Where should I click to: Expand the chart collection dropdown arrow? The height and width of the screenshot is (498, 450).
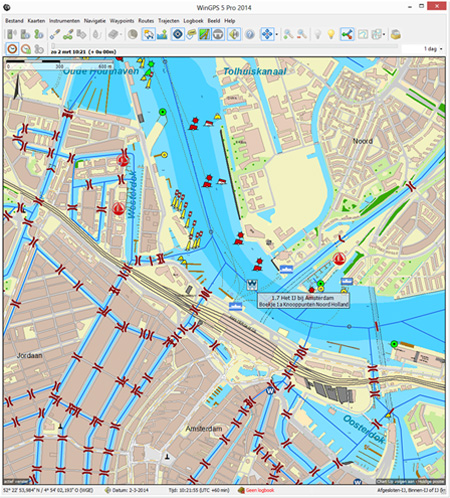click(384, 34)
